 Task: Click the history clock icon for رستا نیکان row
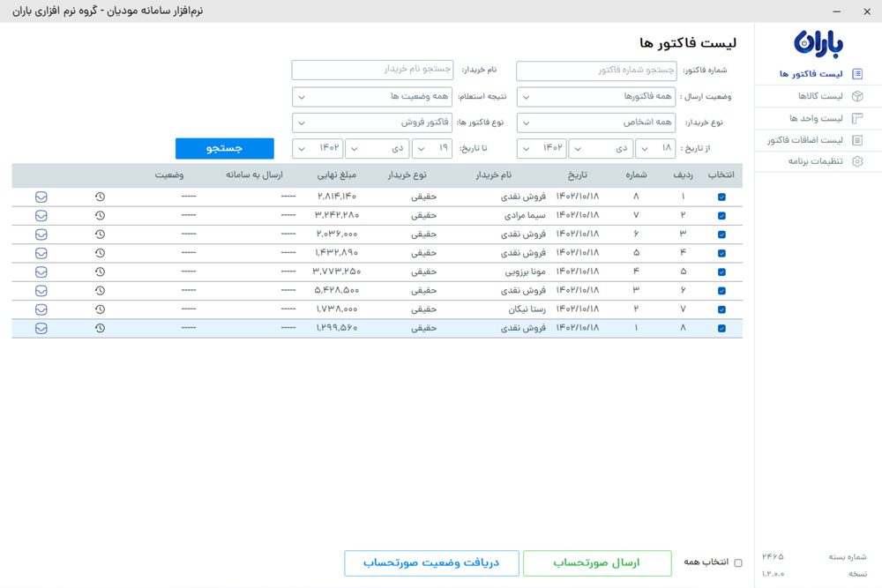[100, 309]
